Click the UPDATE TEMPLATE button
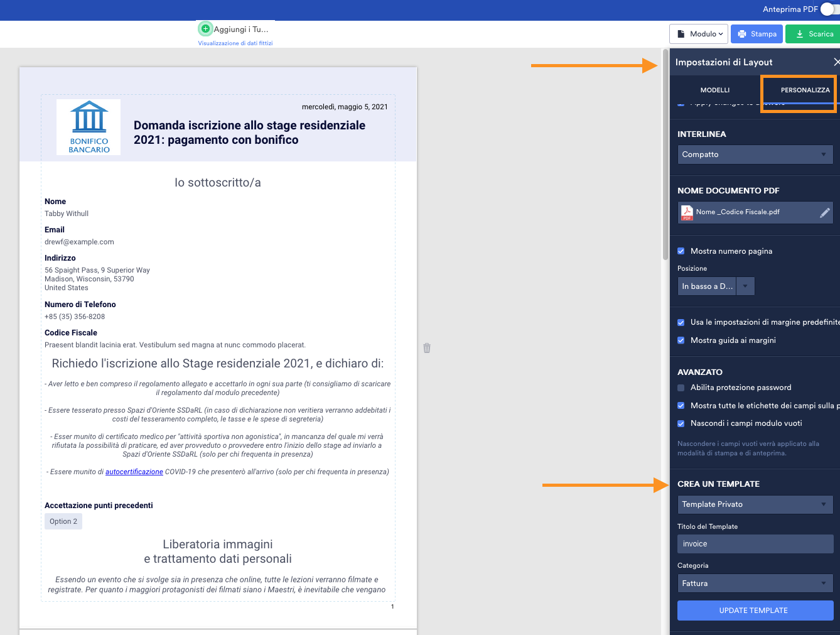The image size is (840, 635). pyautogui.click(x=755, y=610)
